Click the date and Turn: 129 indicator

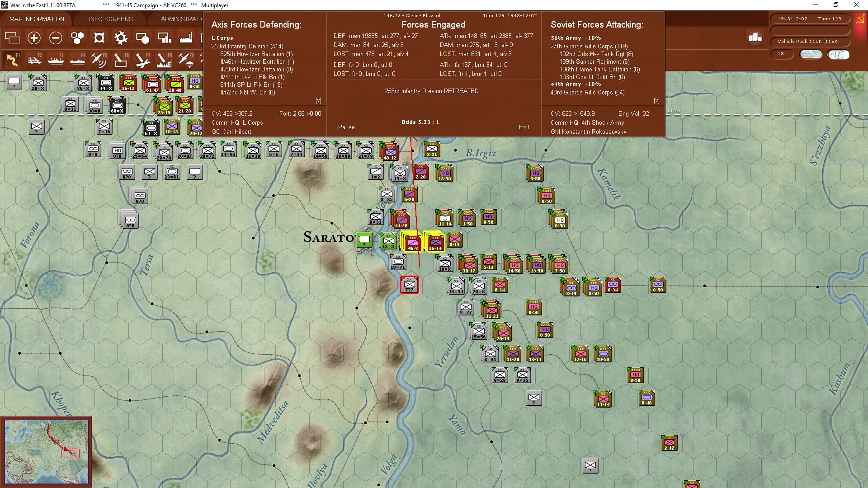click(x=810, y=19)
